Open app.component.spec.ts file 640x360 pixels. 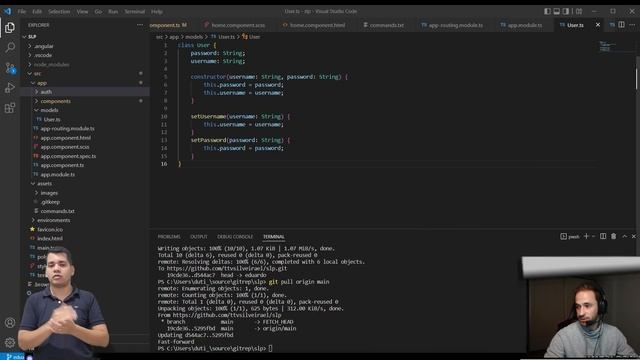85,156
